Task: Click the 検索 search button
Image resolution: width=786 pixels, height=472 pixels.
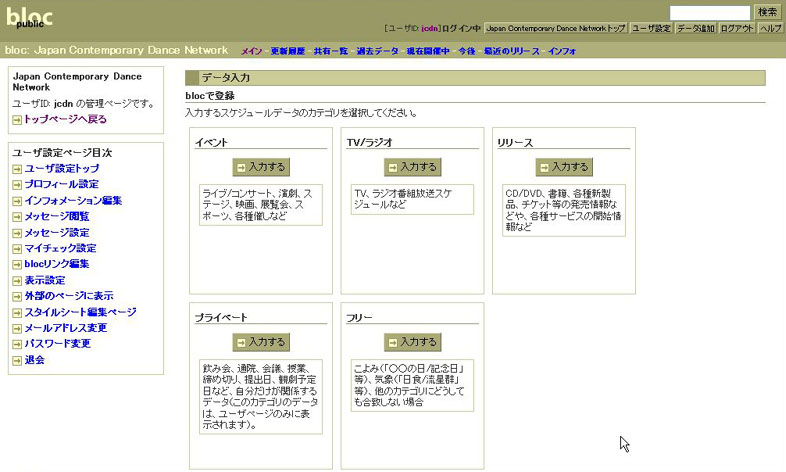Action: (x=767, y=12)
